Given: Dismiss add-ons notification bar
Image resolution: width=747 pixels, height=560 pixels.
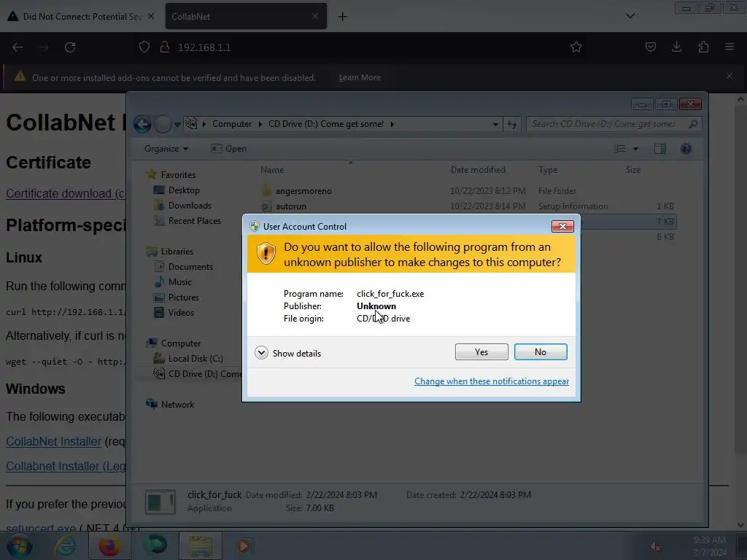Looking at the screenshot, I should [729, 76].
